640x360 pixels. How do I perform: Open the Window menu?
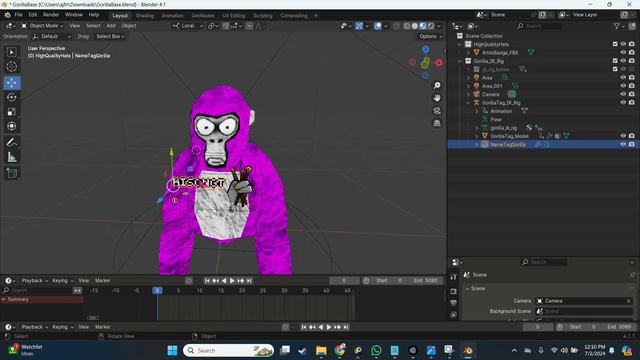[x=74, y=15]
